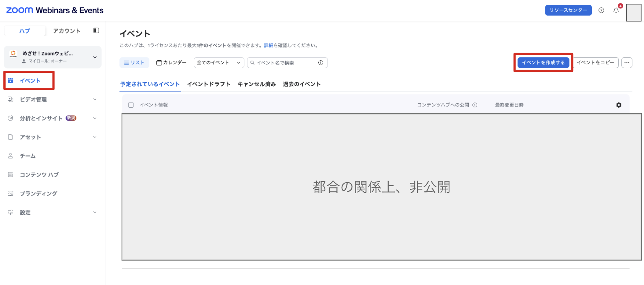Switch to カレンダー view
Screen dimensions: 644x285
pos(171,63)
